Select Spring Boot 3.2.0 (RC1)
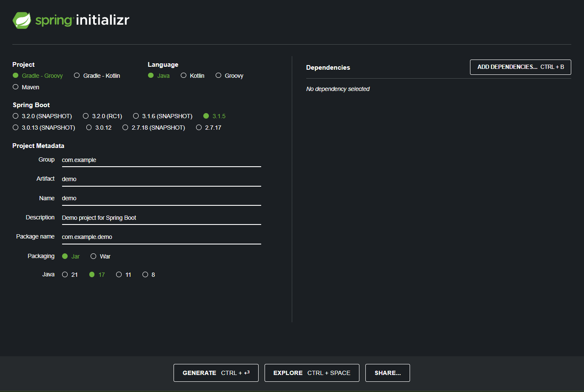The width and height of the screenshot is (584, 392). pos(103,116)
